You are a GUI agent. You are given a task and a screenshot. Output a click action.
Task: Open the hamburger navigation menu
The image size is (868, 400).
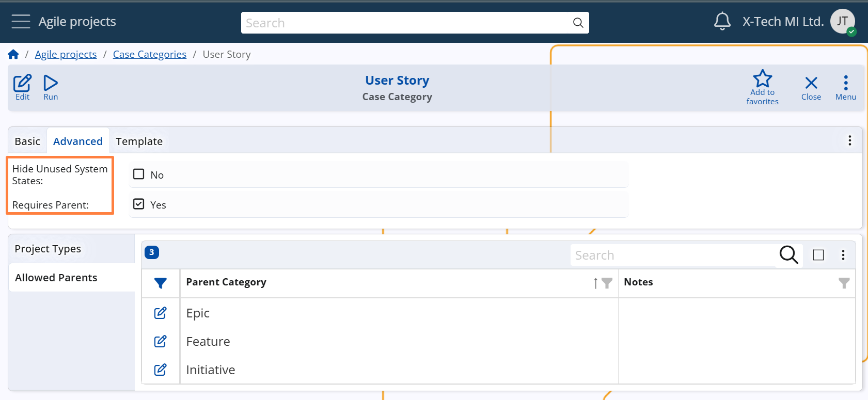pos(21,22)
